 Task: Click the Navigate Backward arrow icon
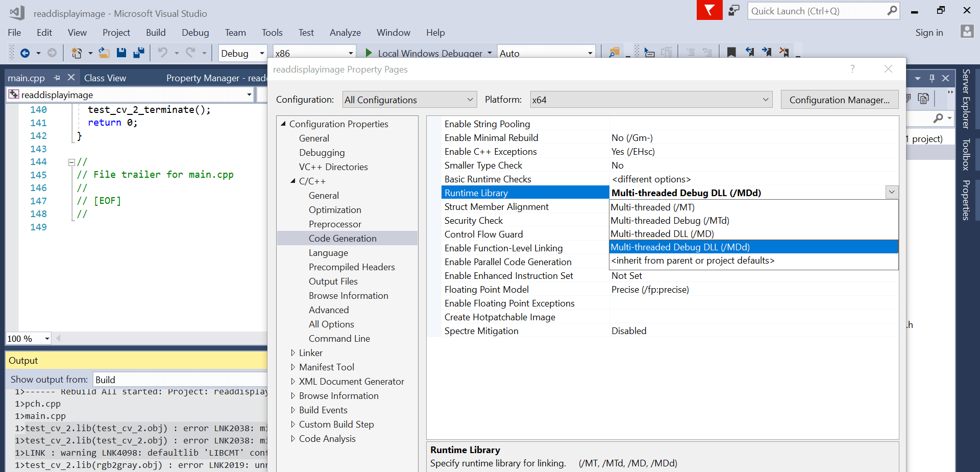(x=24, y=53)
